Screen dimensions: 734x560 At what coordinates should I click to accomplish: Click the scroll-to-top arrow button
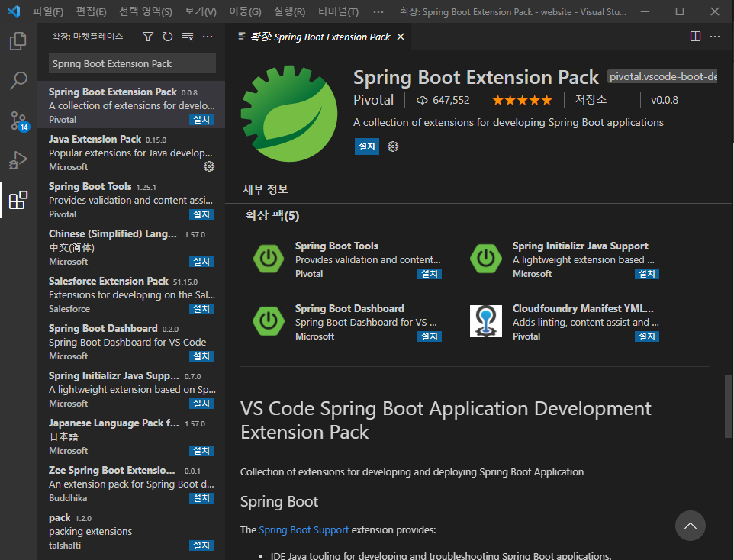(690, 526)
